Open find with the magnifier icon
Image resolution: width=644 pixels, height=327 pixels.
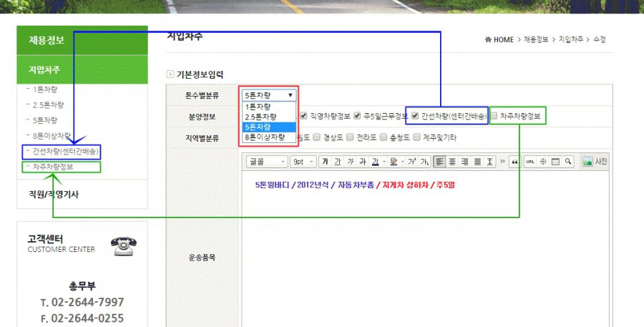[568, 162]
